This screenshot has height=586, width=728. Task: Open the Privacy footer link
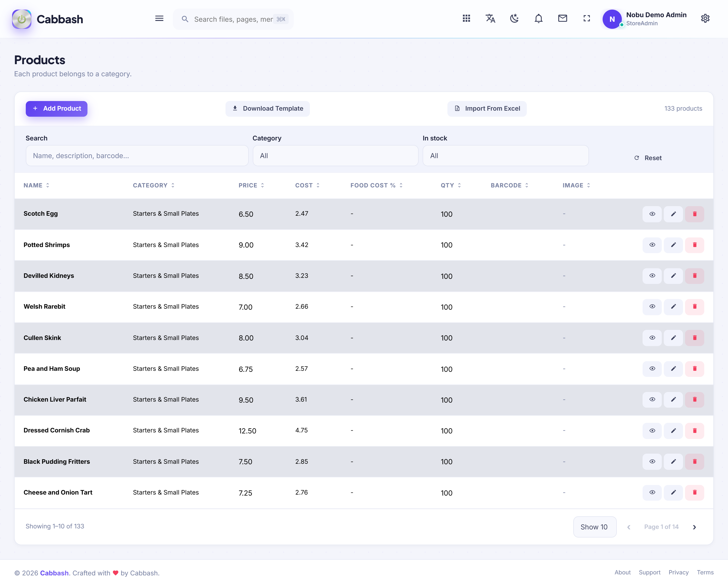click(x=678, y=573)
